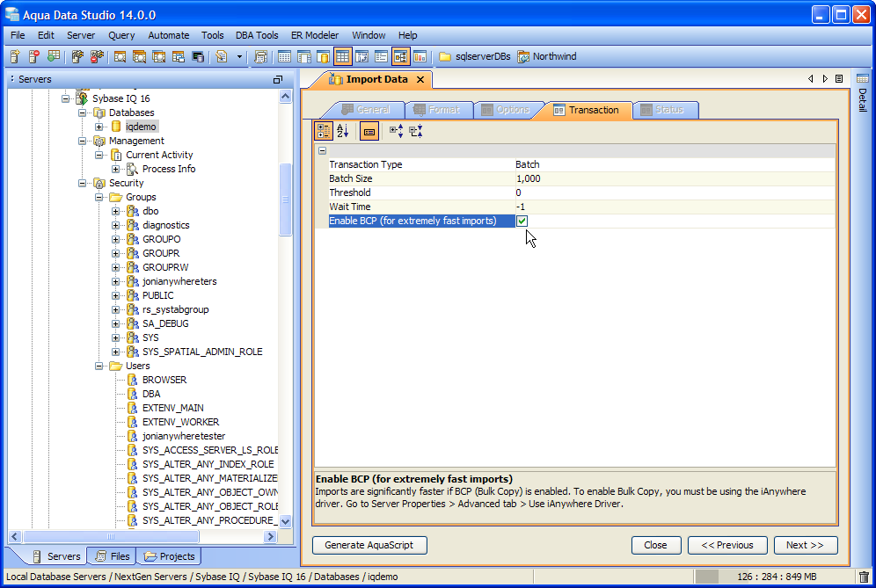Expand the iqdemo database node
Viewport: 876px width, 588px height.
99,127
